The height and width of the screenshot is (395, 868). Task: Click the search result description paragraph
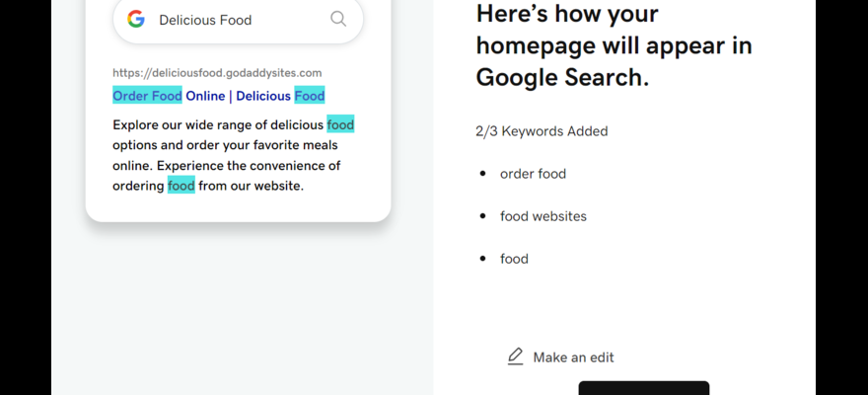[x=227, y=155]
